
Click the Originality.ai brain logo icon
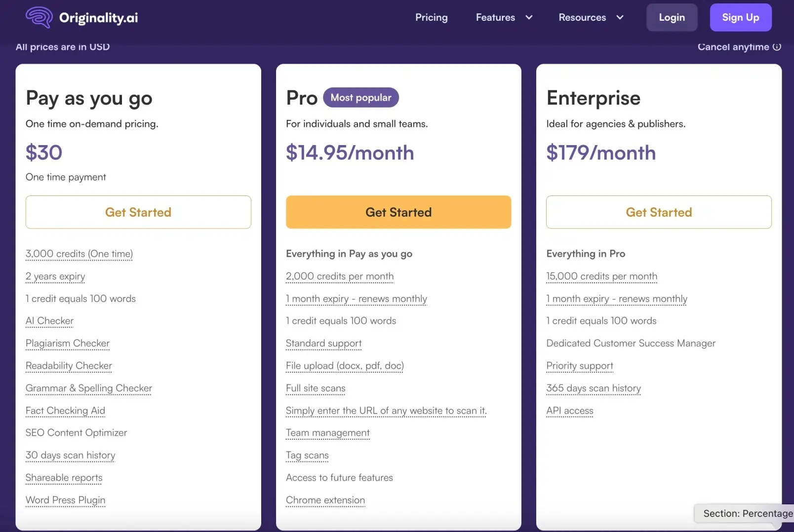coord(39,17)
